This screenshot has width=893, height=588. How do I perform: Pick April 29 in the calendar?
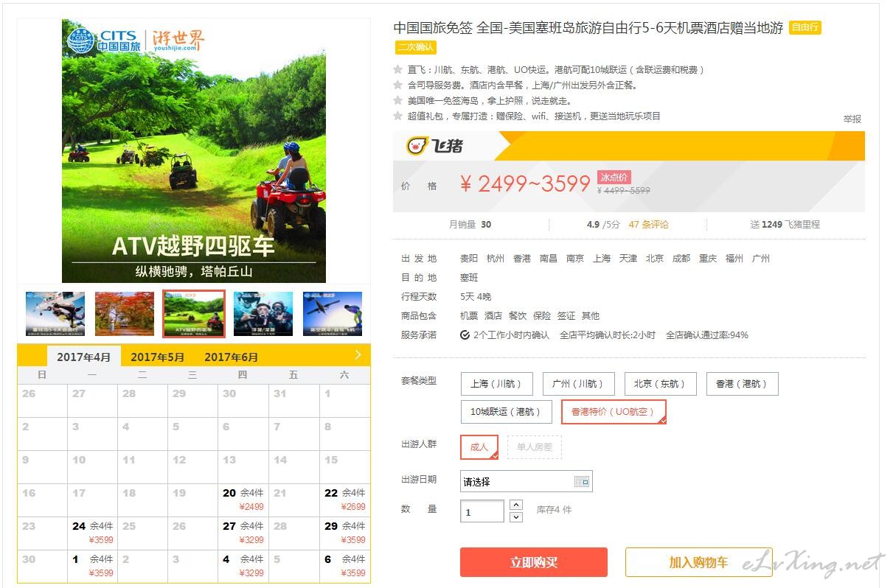pyautogui.click(x=345, y=533)
